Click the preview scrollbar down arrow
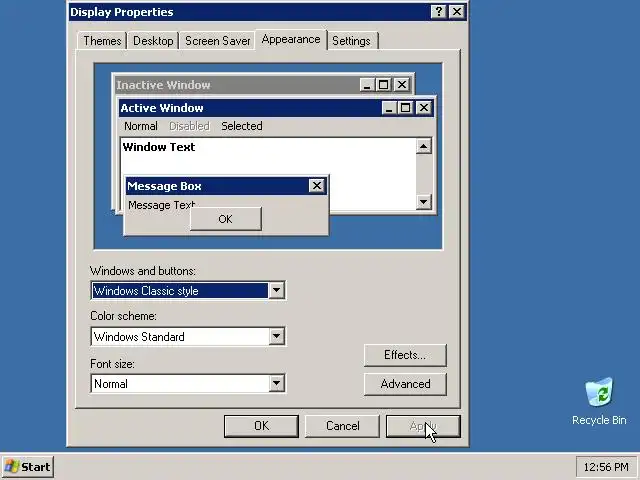The height and width of the screenshot is (480, 640). (x=424, y=202)
